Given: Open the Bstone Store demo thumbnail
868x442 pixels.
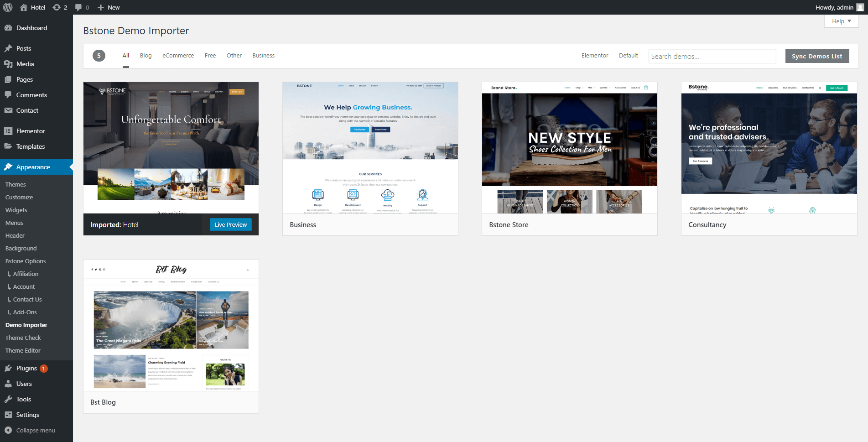Looking at the screenshot, I should [x=570, y=148].
